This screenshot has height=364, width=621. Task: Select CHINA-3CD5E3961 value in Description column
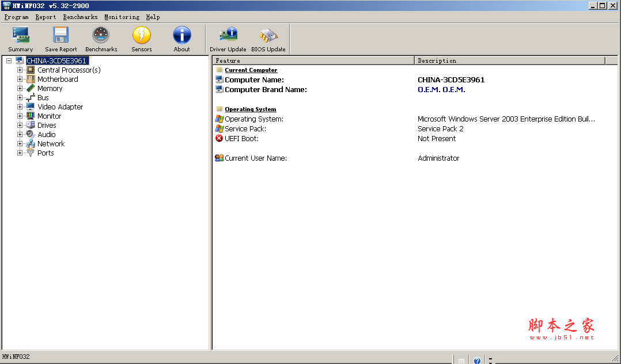point(451,79)
